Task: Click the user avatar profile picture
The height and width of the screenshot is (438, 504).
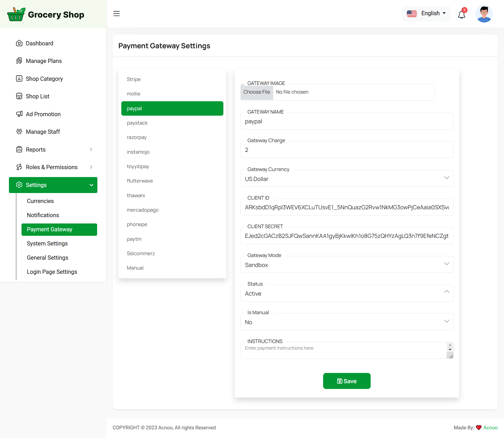Action: pos(484,14)
